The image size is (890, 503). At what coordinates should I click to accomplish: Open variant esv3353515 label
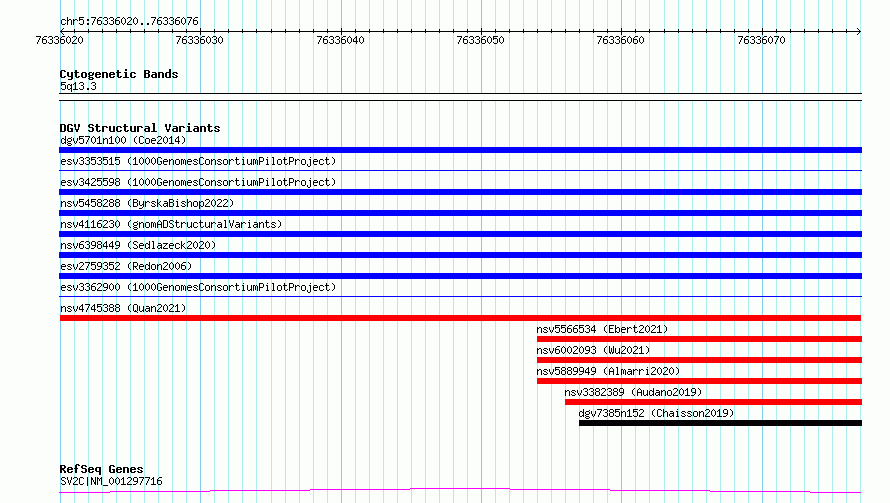(198, 161)
